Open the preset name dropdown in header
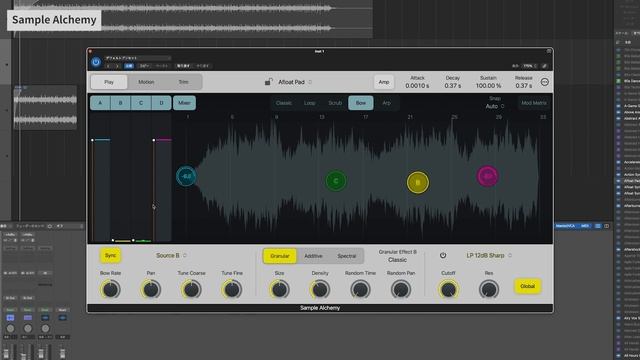Viewport: 640px width, 360px height. (x=138, y=58)
